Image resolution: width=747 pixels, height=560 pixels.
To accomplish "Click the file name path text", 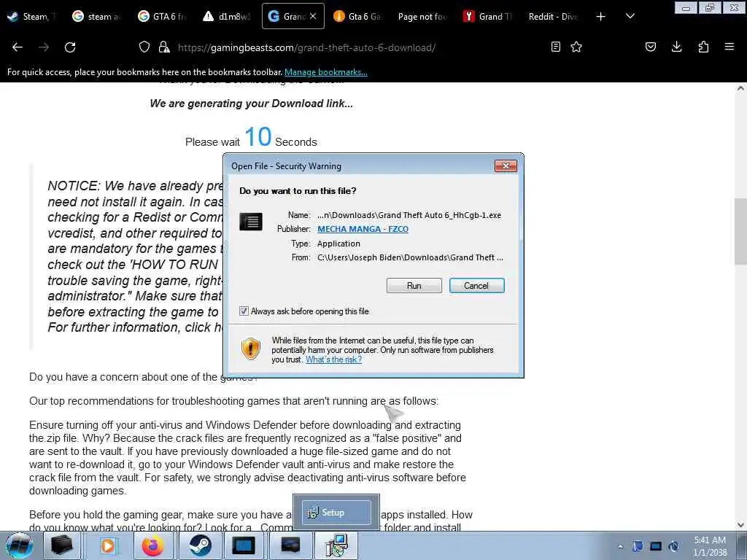I will click(x=409, y=215).
